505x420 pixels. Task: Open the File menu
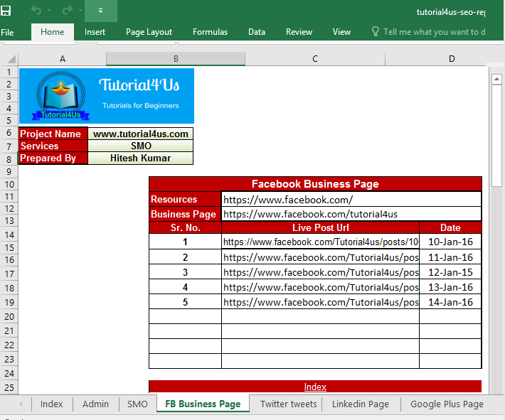coord(7,33)
